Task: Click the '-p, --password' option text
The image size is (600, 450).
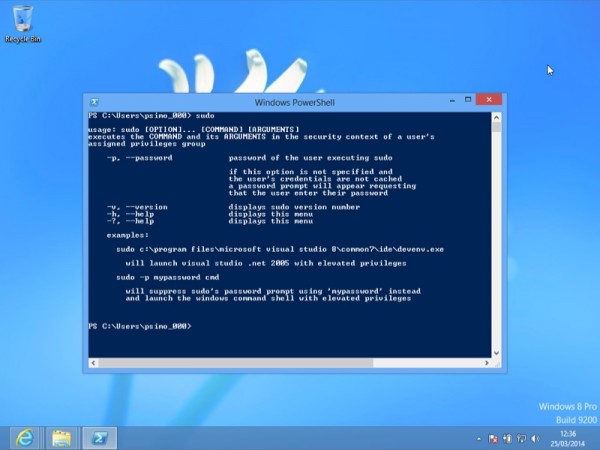Action: coord(140,158)
